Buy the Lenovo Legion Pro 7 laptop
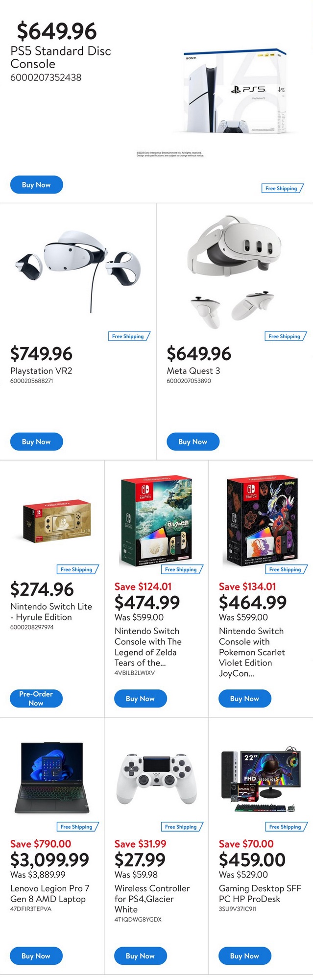The height and width of the screenshot is (980, 313). coord(36,956)
